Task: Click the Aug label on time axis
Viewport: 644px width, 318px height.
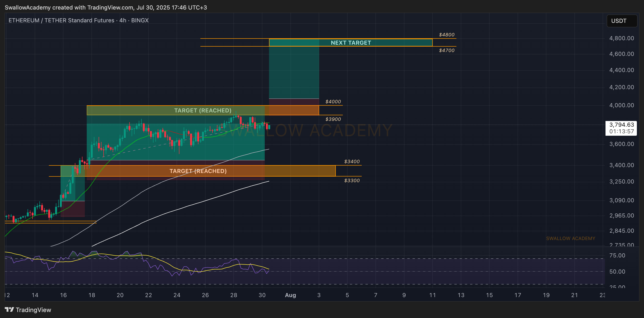Action: point(290,295)
